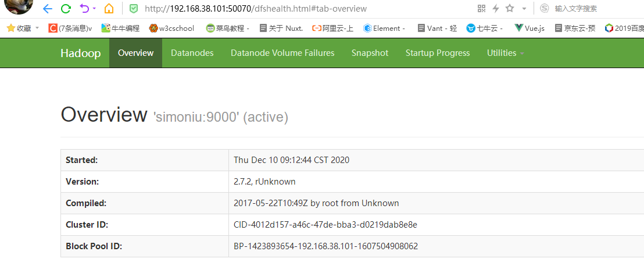
Task: Open the w3cschool bookmark
Action: 171,28
